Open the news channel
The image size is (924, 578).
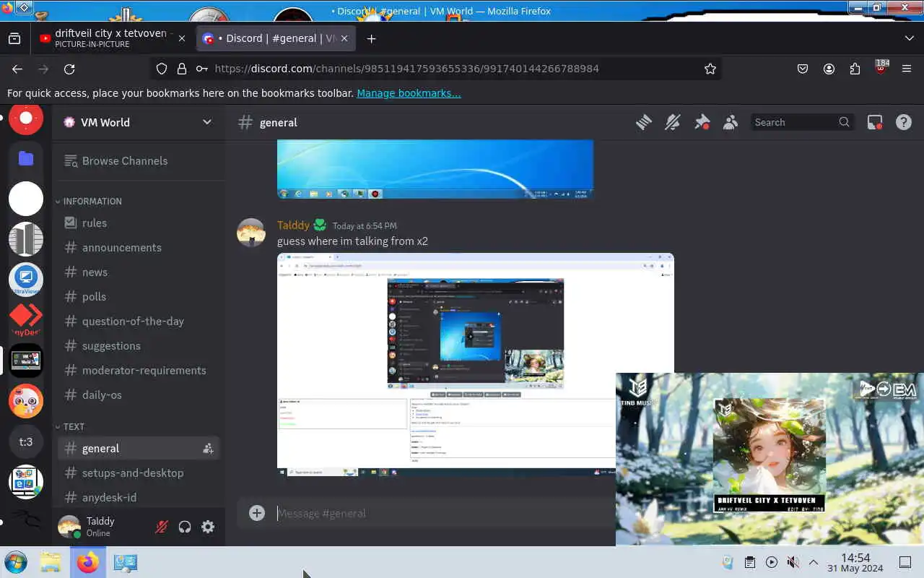click(x=139, y=272)
